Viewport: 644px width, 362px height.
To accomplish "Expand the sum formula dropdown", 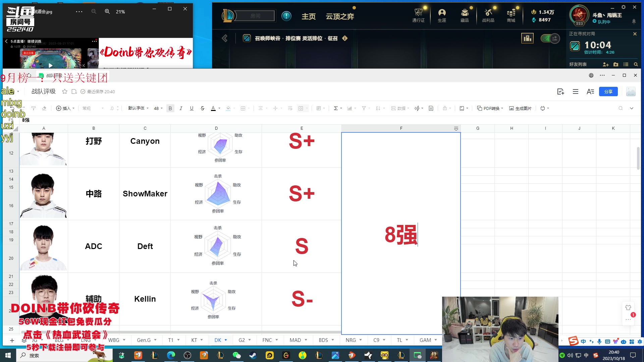I will [x=341, y=108].
